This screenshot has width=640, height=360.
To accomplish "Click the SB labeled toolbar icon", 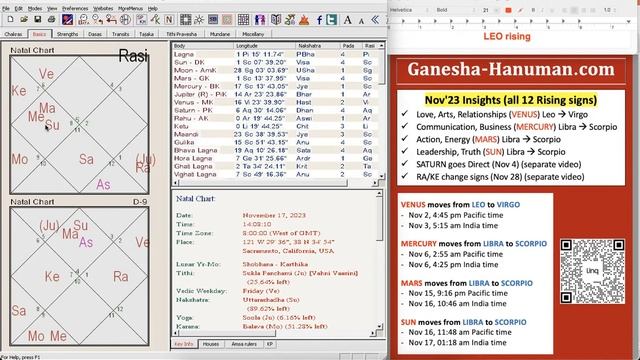I will click(x=213, y=20).
